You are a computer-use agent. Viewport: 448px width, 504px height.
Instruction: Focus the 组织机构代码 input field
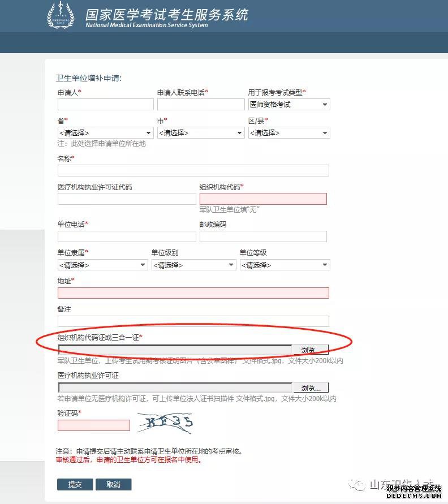263,199
